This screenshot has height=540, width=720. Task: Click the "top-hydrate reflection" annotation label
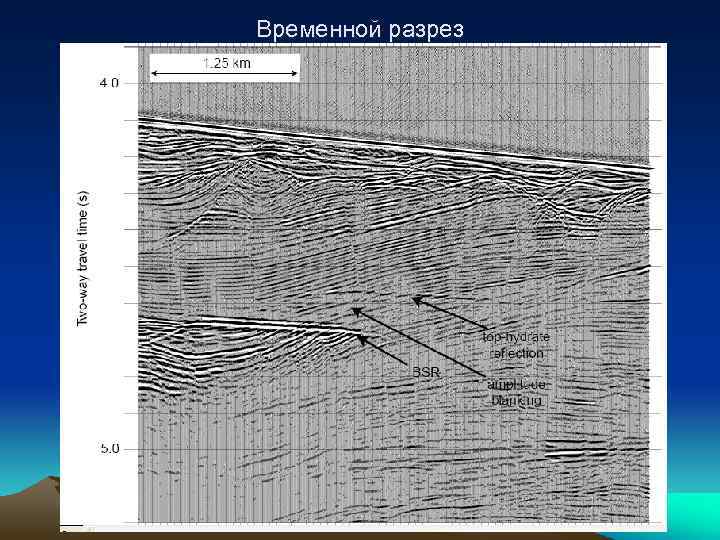516,345
